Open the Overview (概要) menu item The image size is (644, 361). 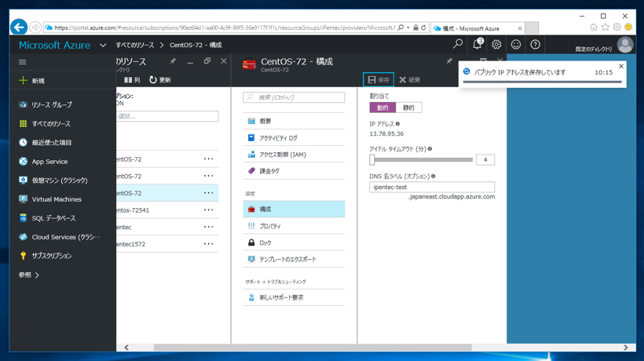click(x=294, y=121)
